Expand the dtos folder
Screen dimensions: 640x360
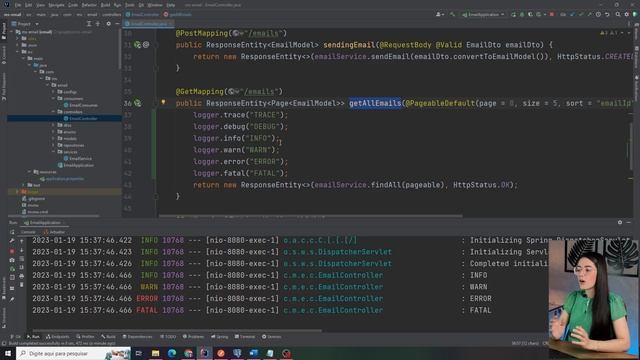point(53,125)
